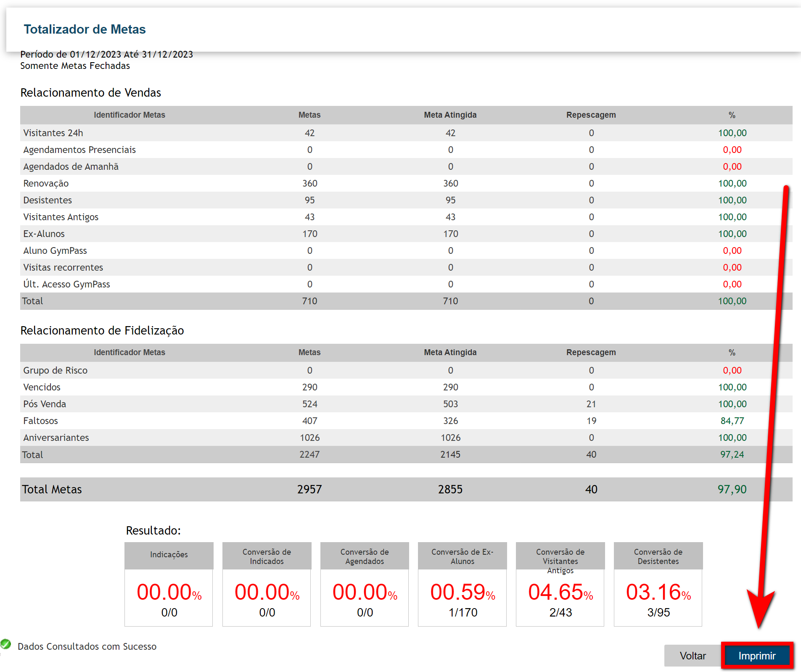Select the Visitantes 24h row label
This screenshot has width=801, height=672.
(53, 133)
